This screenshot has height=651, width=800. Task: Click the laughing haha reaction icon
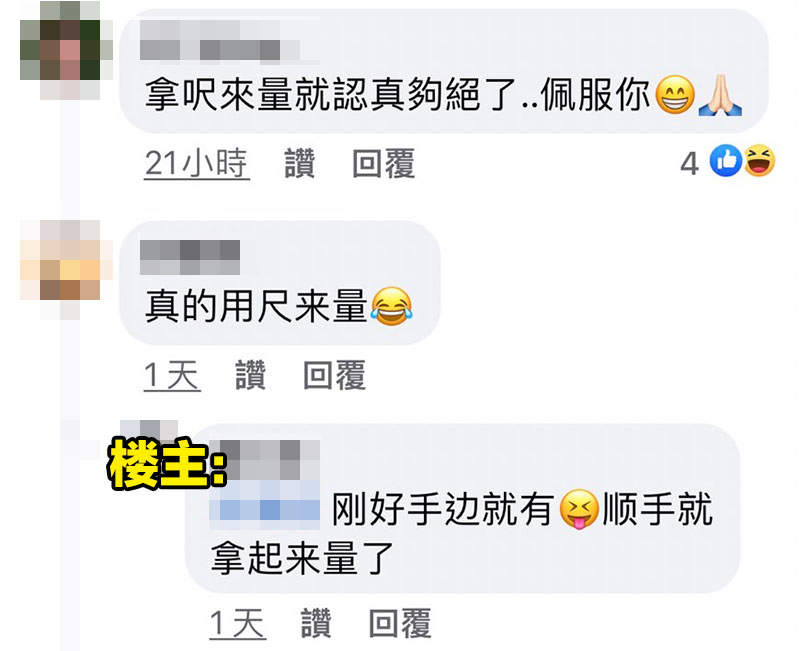pos(760,161)
